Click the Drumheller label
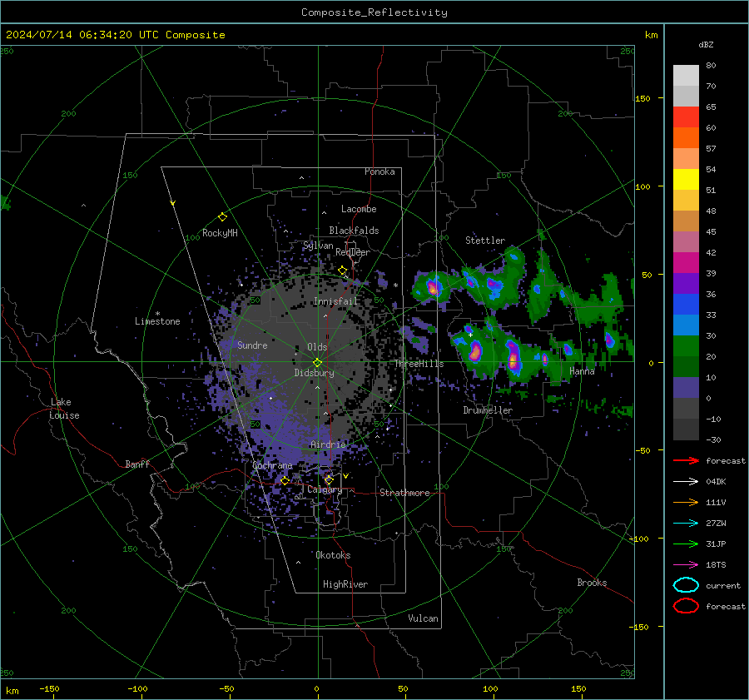The width and height of the screenshot is (749, 700). tap(488, 410)
